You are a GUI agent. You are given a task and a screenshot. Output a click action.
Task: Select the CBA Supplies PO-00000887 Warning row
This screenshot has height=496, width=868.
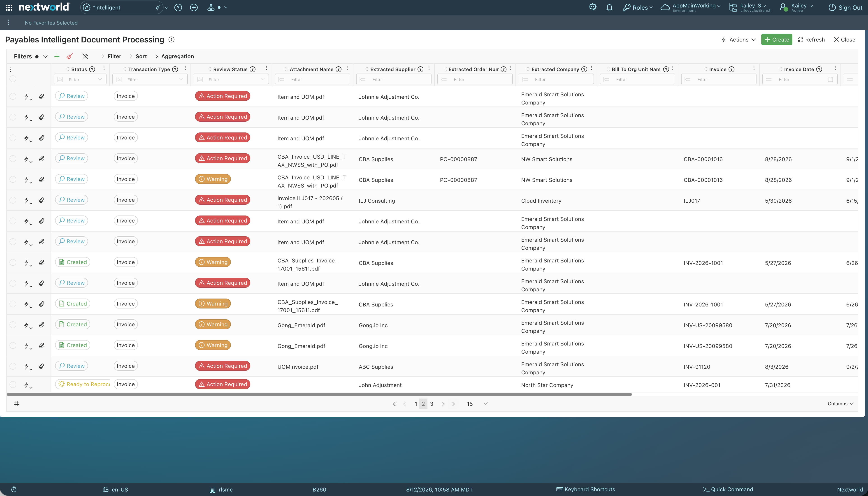13,180
